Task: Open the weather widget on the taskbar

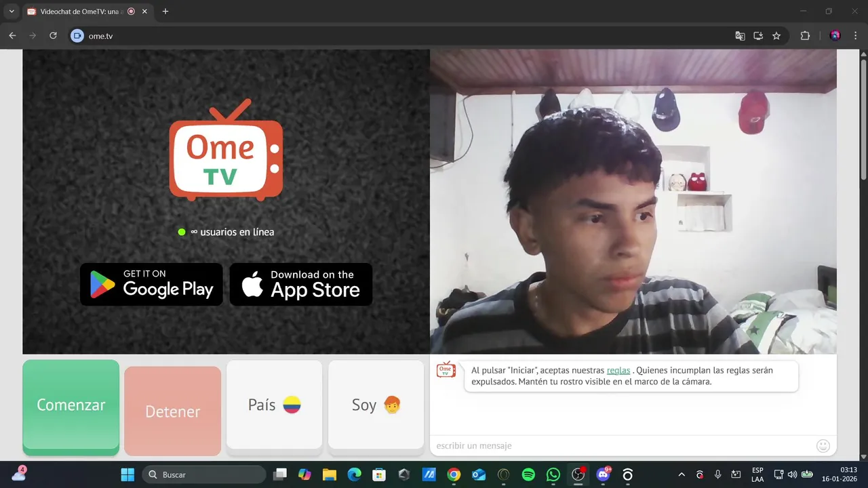Action: (x=19, y=474)
